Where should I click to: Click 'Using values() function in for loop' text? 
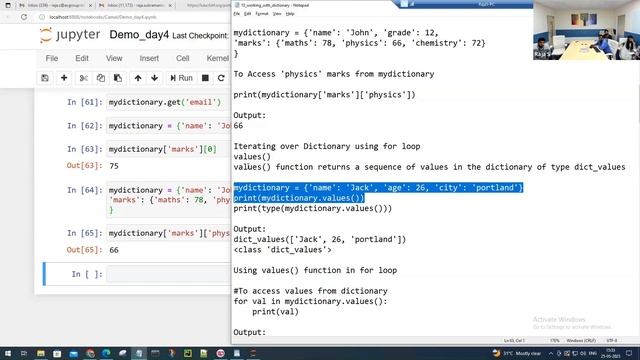[x=315, y=270]
